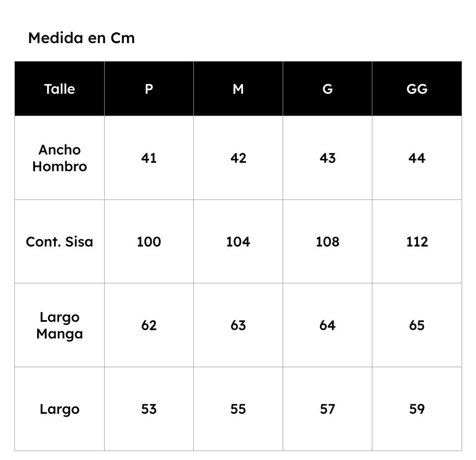Select value 44 under GG column

[417, 158]
